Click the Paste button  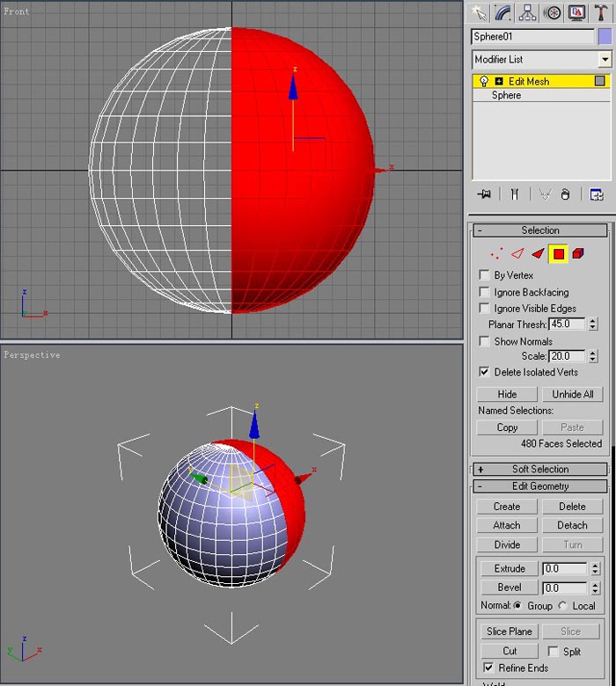(572, 427)
